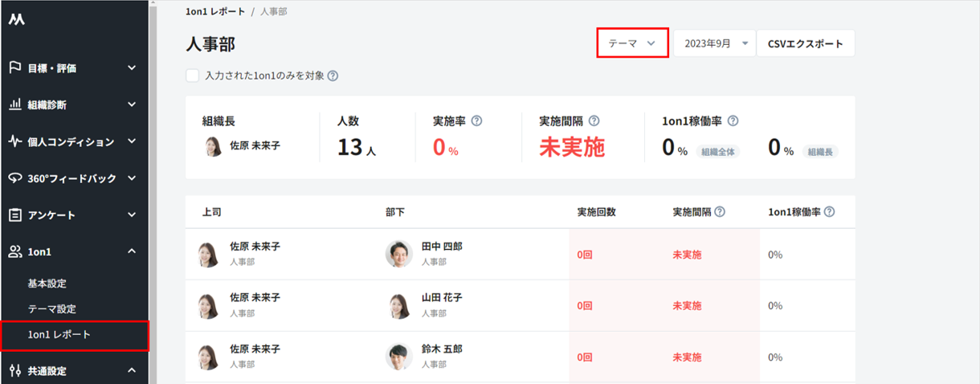Click the speech bubble icon for 360°フィードバック

point(14,178)
